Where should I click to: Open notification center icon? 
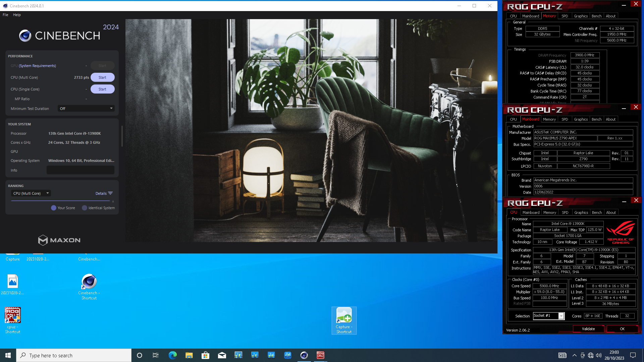pos(633,355)
